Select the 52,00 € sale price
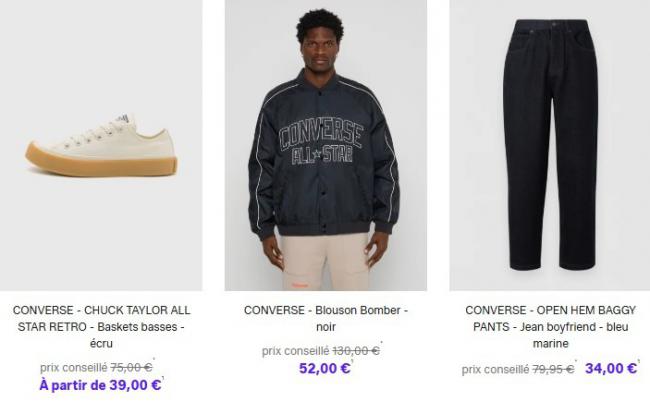The height and width of the screenshot is (414, 650). [x=325, y=368]
